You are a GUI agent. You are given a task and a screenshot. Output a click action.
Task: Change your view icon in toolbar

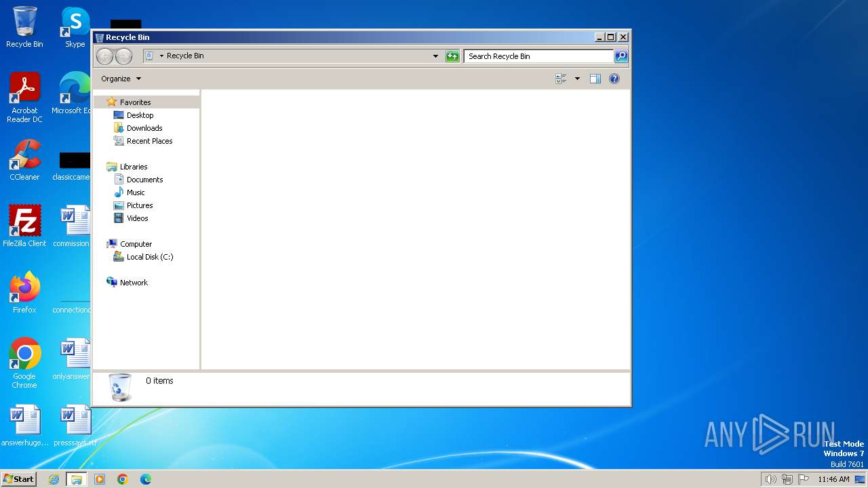pos(561,79)
